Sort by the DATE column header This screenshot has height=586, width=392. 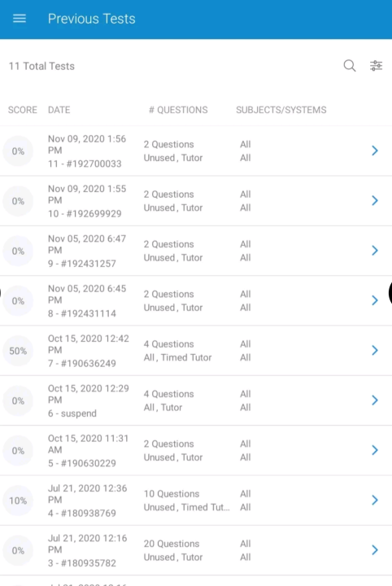(x=59, y=110)
